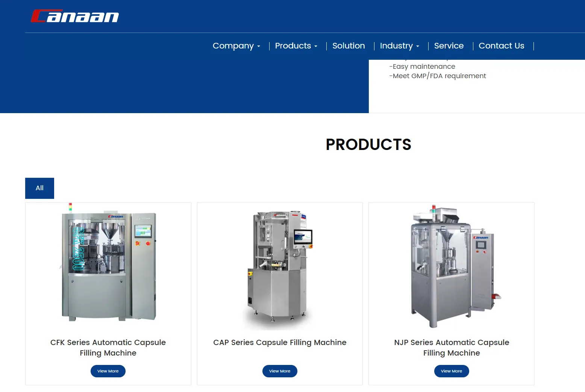Expand the Company dropdown arrow
Image resolution: width=585 pixels, height=392 pixels.
point(259,47)
